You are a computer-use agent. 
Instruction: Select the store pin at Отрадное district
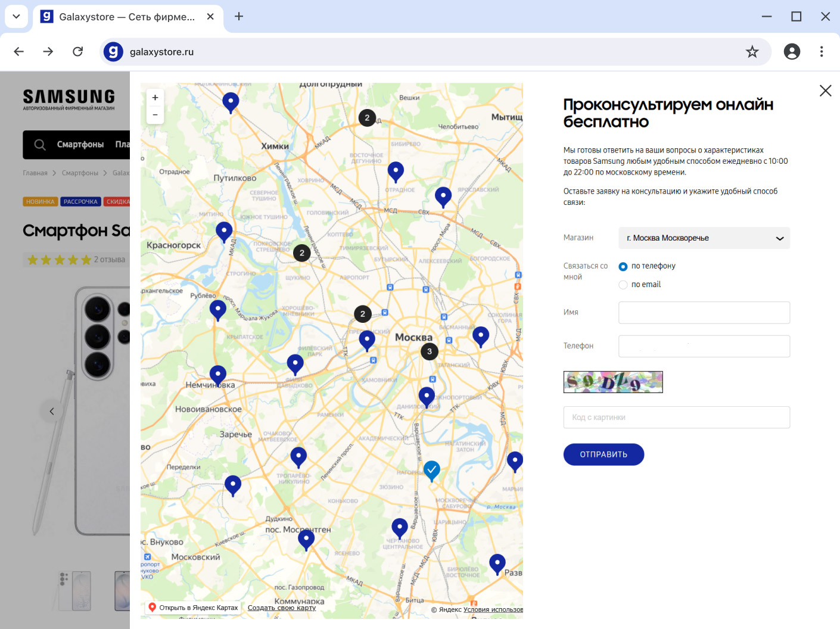click(x=396, y=172)
